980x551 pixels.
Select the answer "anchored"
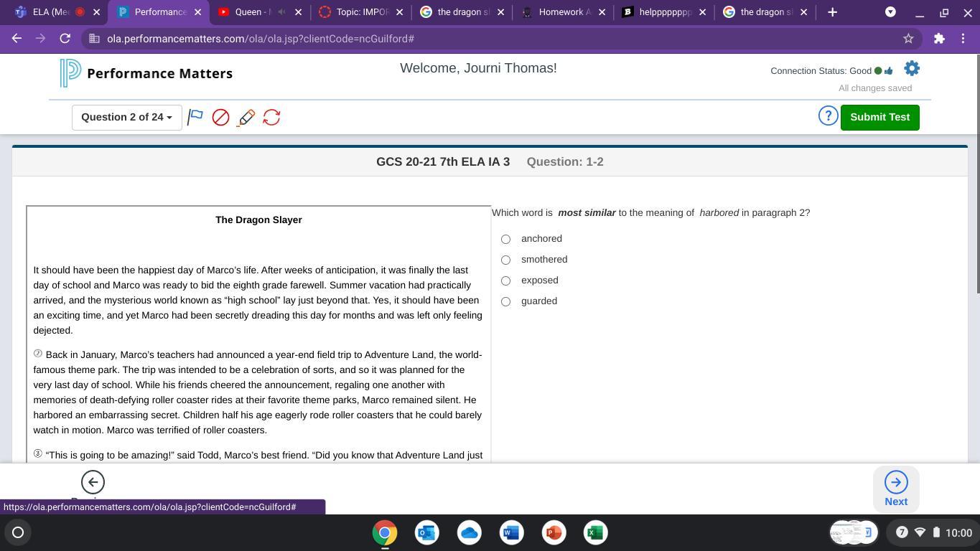coord(505,239)
